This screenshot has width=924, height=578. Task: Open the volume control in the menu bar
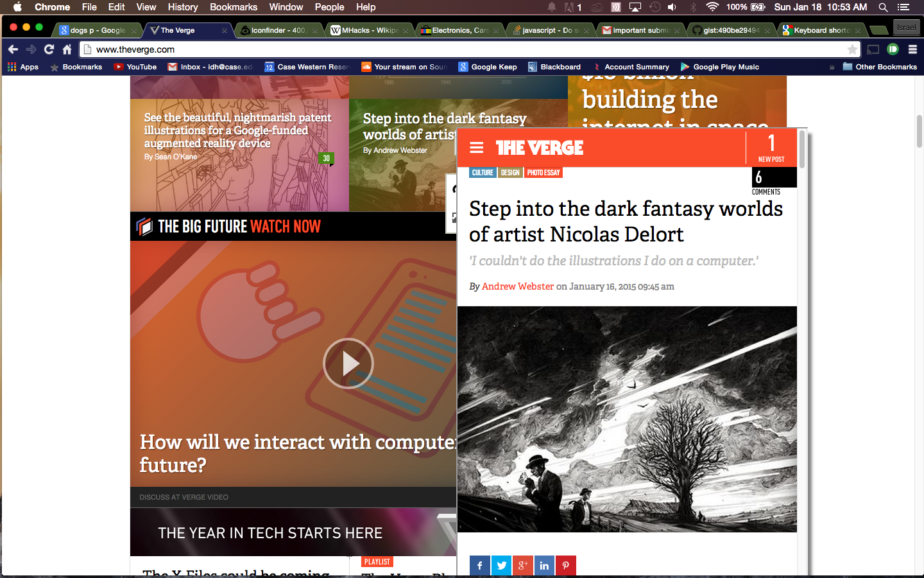coord(672,7)
